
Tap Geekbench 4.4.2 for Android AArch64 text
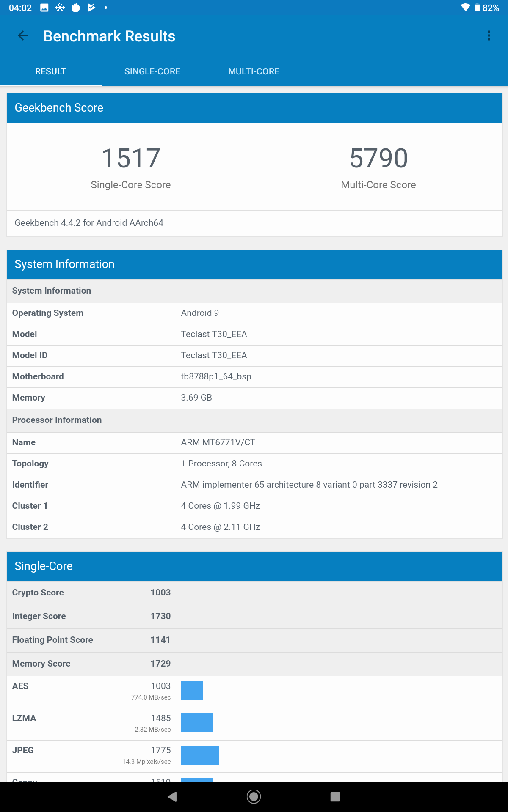(89, 223)
